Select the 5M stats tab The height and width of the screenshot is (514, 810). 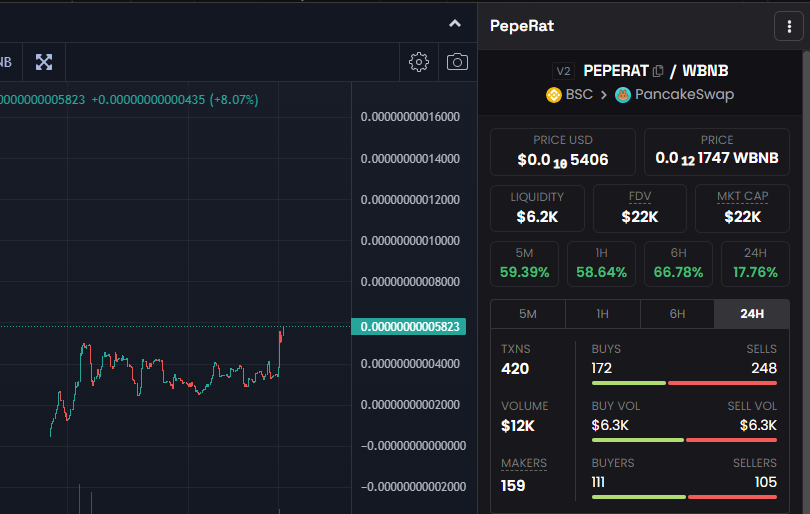click(x=527, y=314)
